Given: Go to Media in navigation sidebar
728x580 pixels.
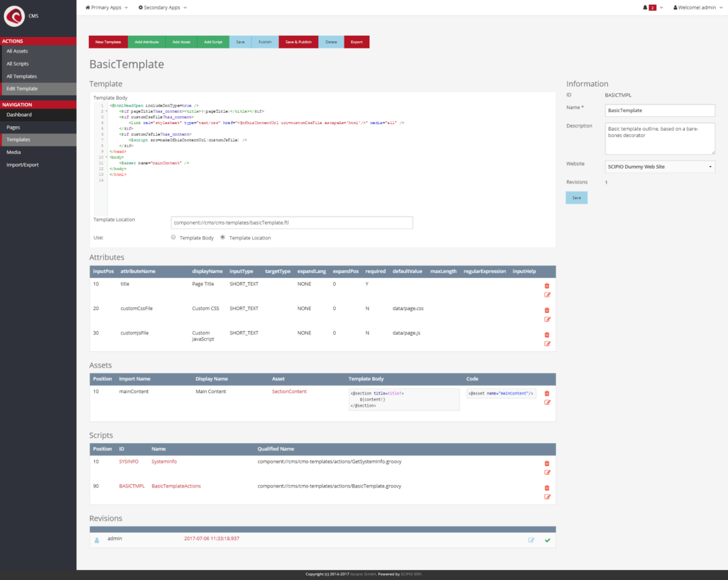Looking at the screenshot, I should coord(13,152).
